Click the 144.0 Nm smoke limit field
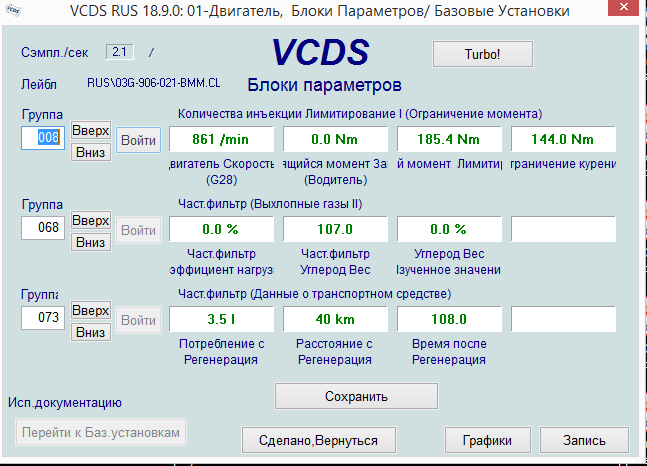Screen dimensions: 647x466 click(x=563, y=139)
